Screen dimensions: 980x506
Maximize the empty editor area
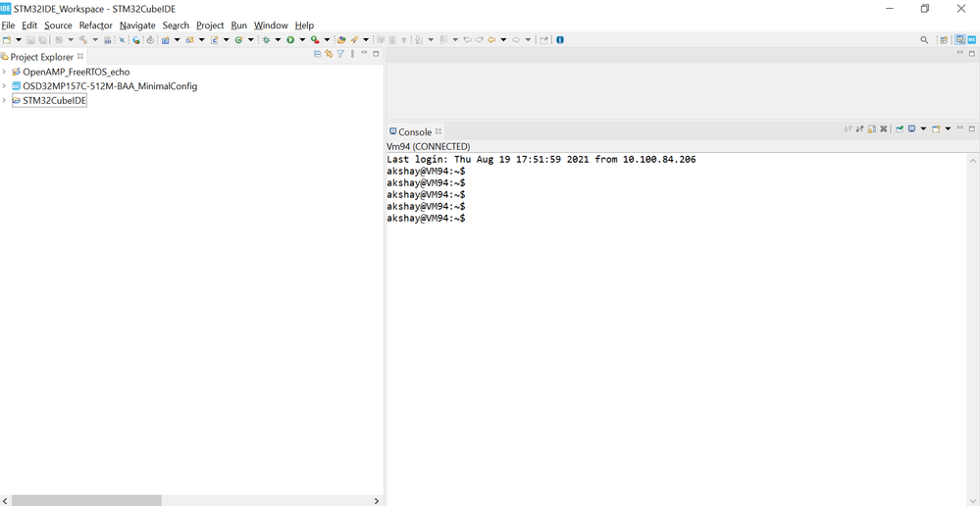(x=972, y=54)
